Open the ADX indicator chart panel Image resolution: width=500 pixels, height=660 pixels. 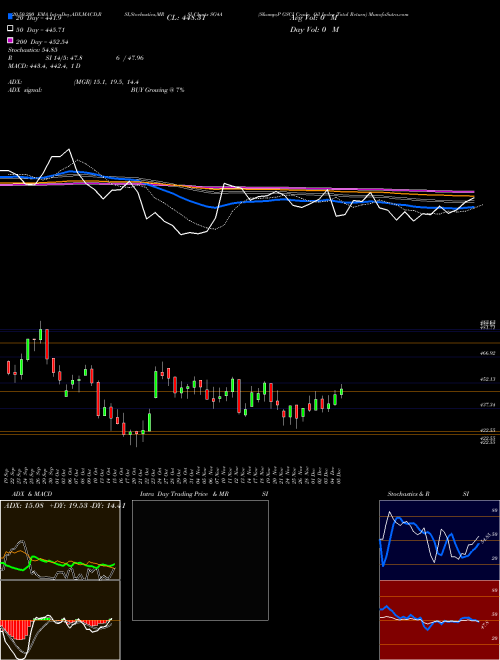click(x=60, y=540)
